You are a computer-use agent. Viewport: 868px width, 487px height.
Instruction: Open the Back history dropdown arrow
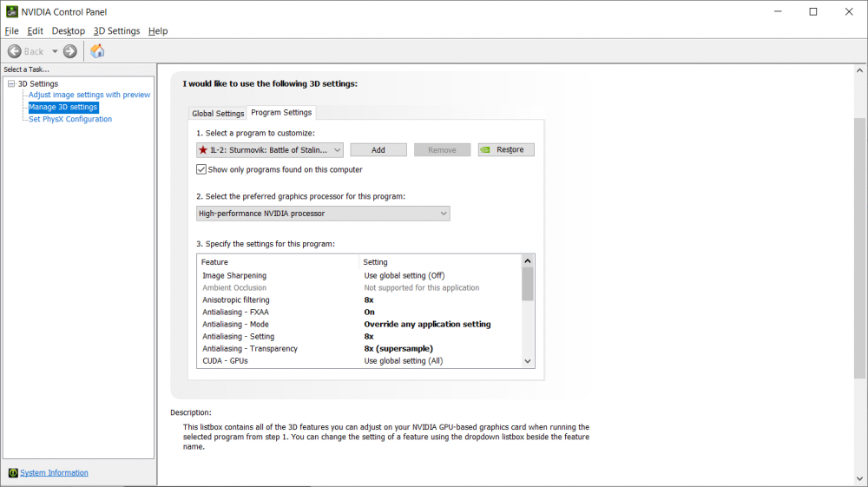tap(55, 51)
